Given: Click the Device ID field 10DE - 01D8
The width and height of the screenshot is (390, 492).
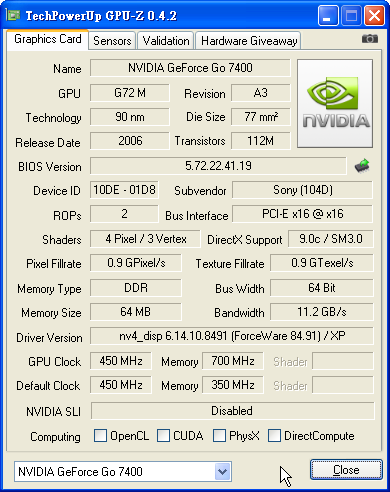Looking at the screenshot, I should tap(124, 190).
